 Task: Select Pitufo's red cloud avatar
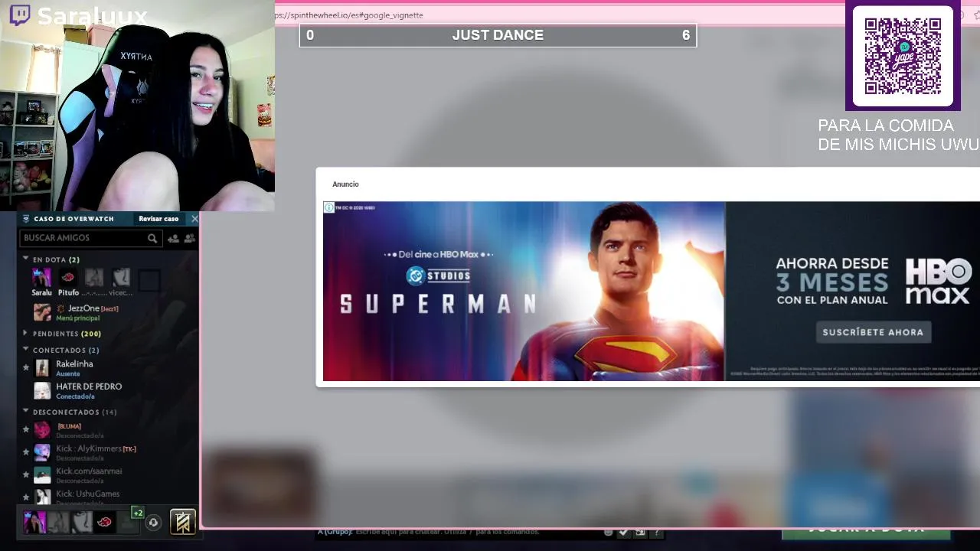click(68, 277)
